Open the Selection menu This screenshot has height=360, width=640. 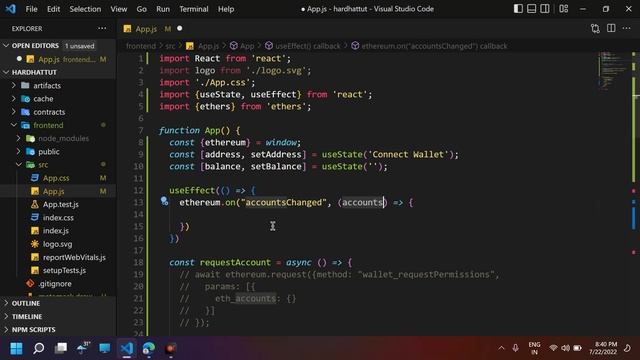(85, 9)
